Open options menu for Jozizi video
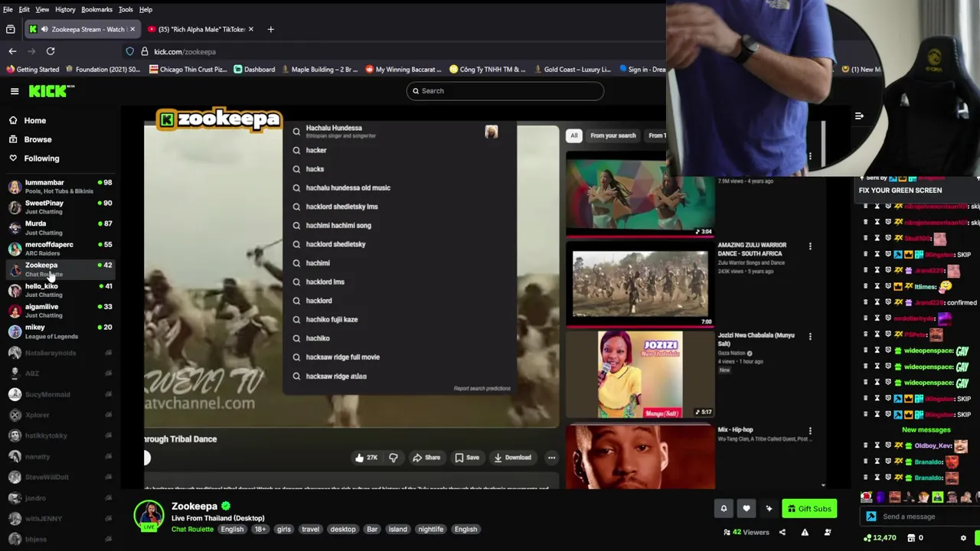980x551 pixels. (810, 337)
